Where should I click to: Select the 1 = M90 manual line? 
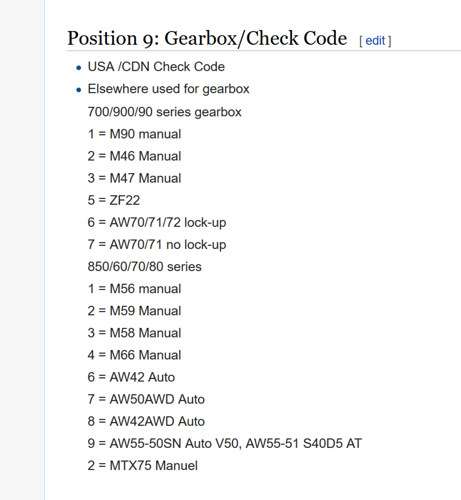tap(134, 134)
